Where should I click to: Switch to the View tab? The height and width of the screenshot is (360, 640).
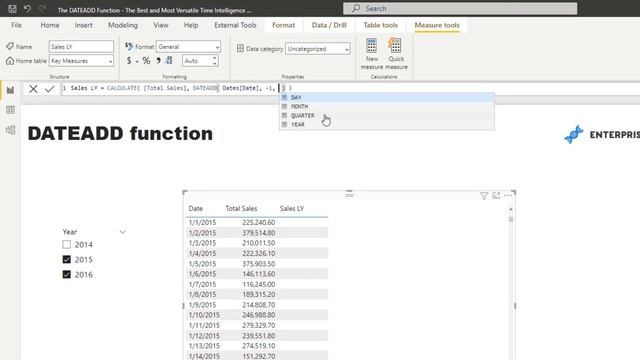click(x=161, y=25)
